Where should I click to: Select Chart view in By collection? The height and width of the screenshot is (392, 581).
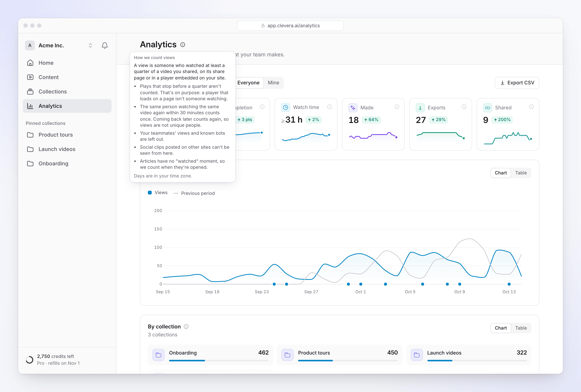501,328
